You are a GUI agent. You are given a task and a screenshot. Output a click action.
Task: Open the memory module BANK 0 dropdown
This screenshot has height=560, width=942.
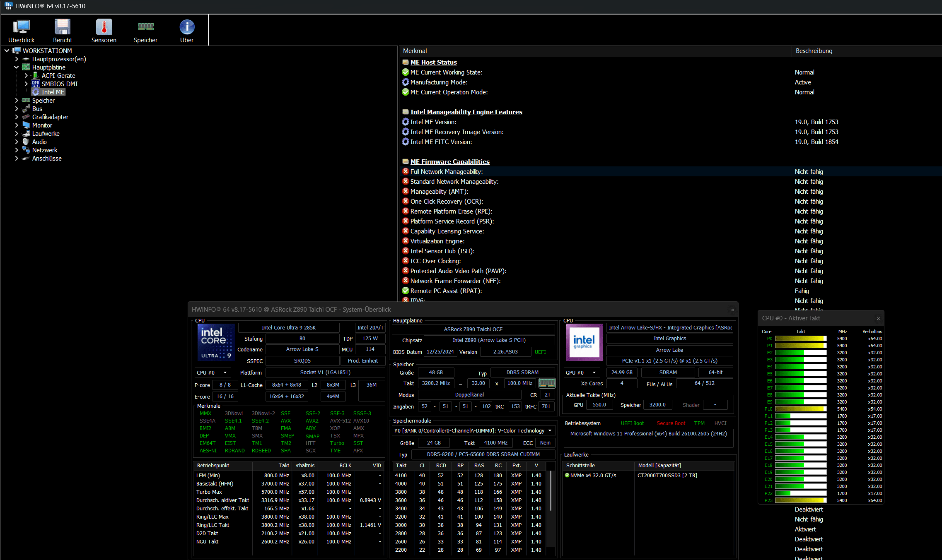point(473,431)
